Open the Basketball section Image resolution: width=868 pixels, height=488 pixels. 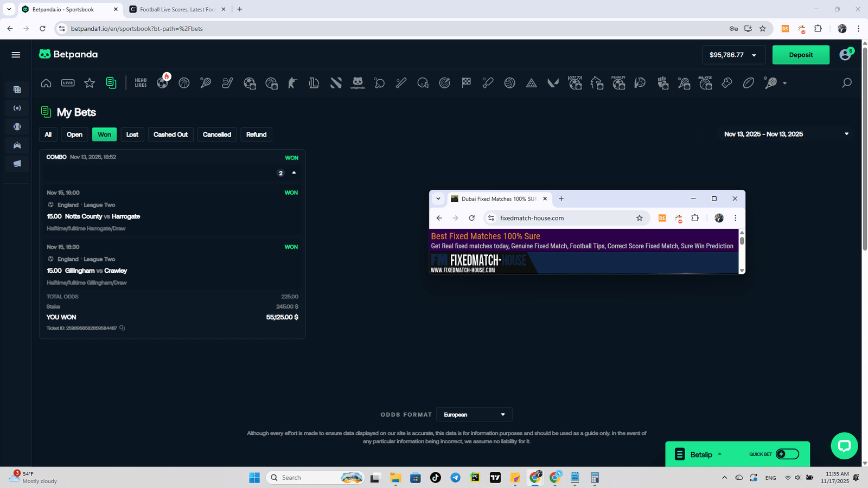coord(183,83)
